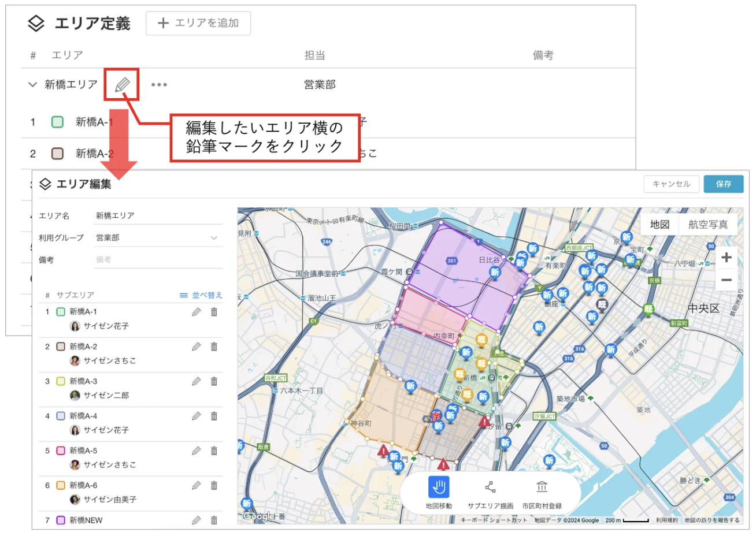Click the orange swatch of 新橋A-6
The image size is (756, 536).
tap(61, 486)
